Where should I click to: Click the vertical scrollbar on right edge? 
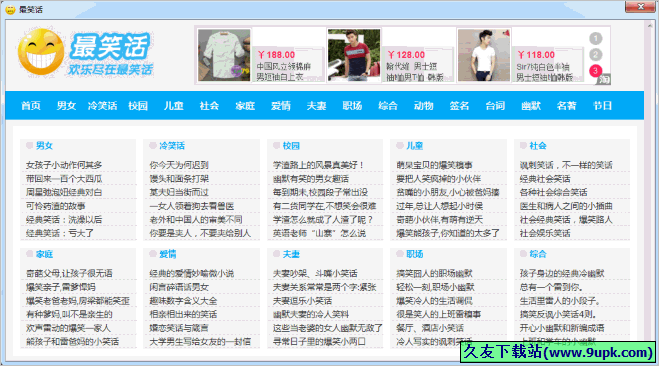pos(649,185)
